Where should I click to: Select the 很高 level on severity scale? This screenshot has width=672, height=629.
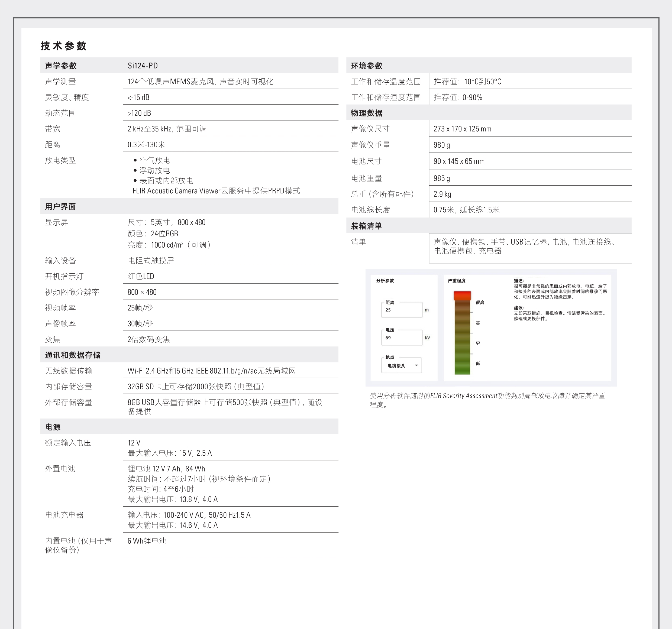[x=480, y=303]
